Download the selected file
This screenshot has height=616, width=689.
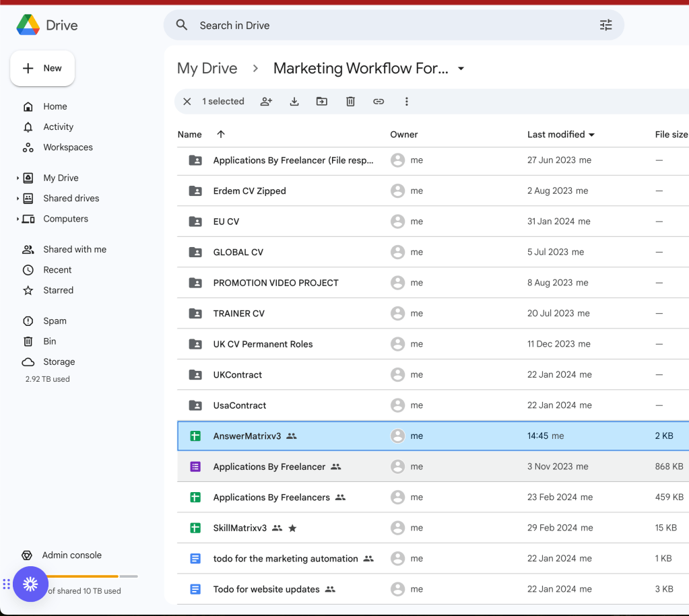click(294, 102)
